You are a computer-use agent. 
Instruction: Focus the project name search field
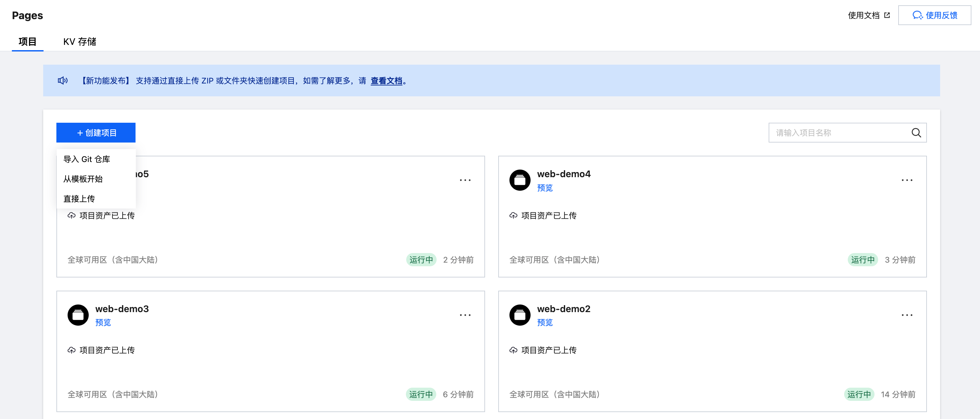coord(847,132)
